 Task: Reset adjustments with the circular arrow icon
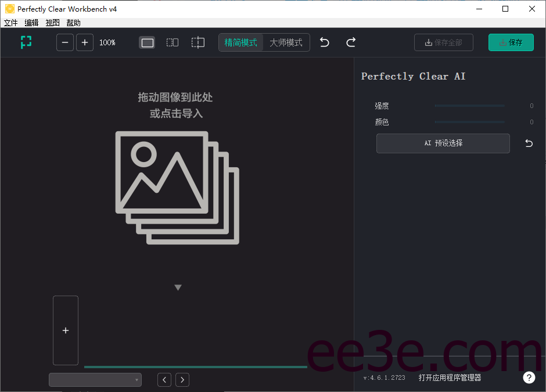(x=528, y=143)
